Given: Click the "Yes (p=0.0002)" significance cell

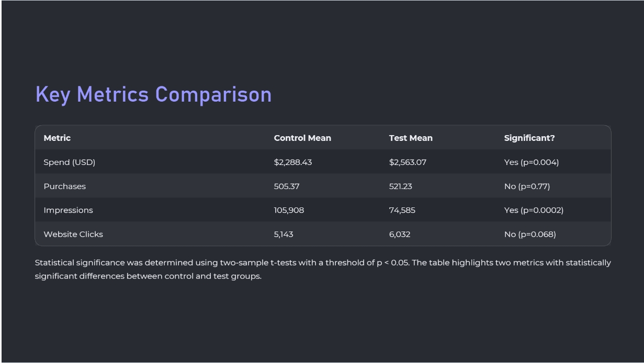Looking at the screenshot, I should pos(534,211).
